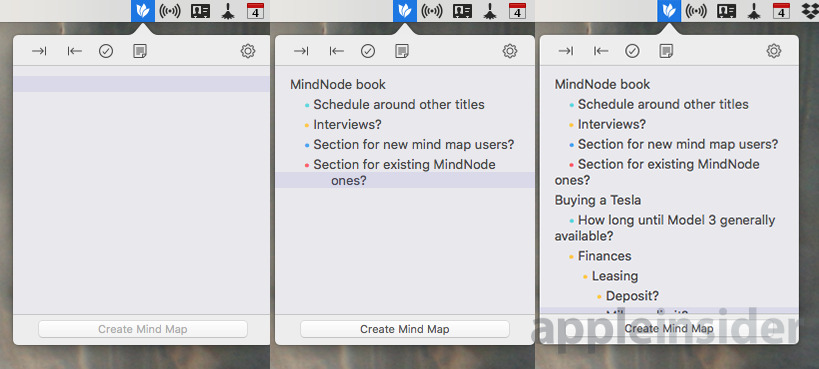The image size is (819, 369).
Task: Toggle the task checkmark icon in the left panel
Action: 106,51
